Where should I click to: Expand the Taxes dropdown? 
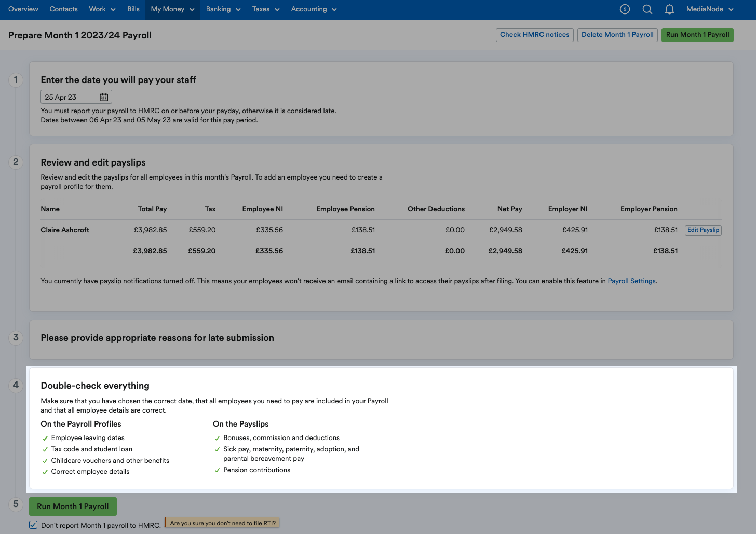pos(266,9)
